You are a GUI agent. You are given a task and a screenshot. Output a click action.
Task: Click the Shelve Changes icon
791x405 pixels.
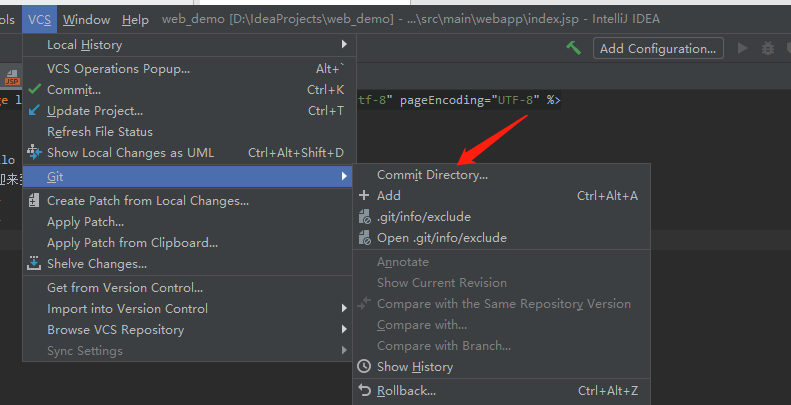click(34, 263)
